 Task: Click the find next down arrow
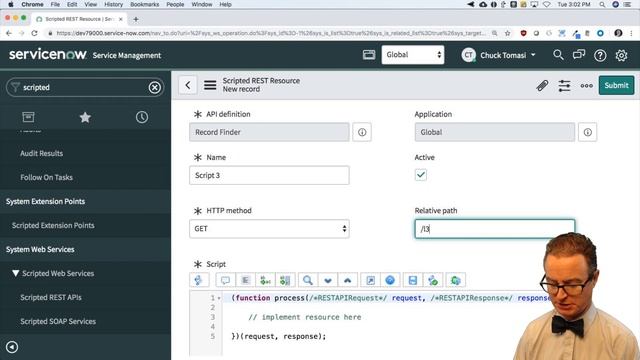pyautogui.click(x=328, y=280)
